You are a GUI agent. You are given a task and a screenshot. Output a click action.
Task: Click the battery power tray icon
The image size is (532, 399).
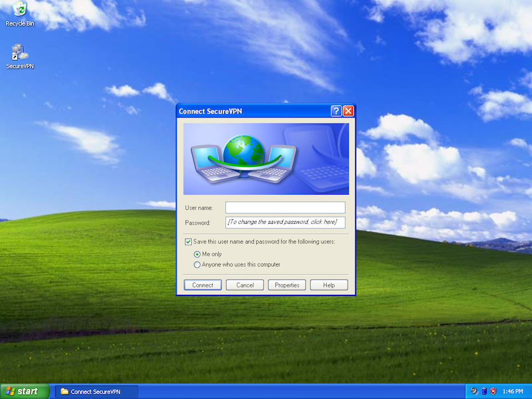click(x=484, y=391)
